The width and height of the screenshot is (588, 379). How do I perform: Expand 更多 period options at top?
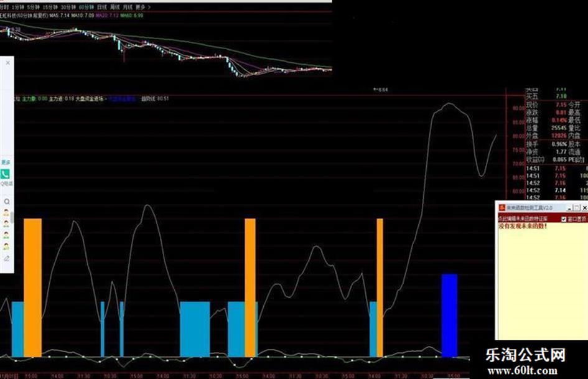tap(140, 7)
